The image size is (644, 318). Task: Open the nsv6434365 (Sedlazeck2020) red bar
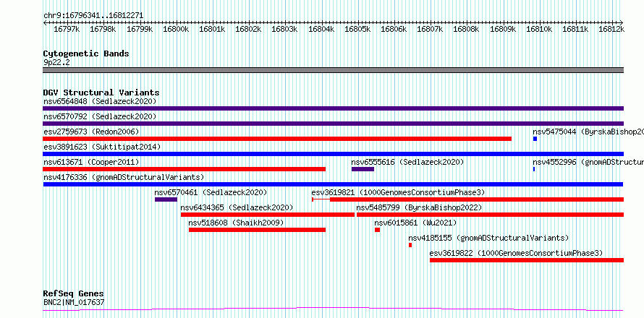pyautogui.click(x=268, y=215)
